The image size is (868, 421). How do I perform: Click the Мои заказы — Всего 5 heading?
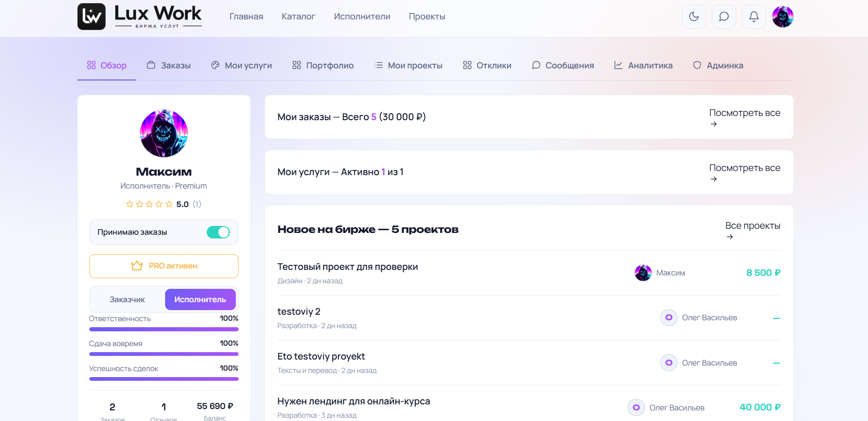point(351,117)
